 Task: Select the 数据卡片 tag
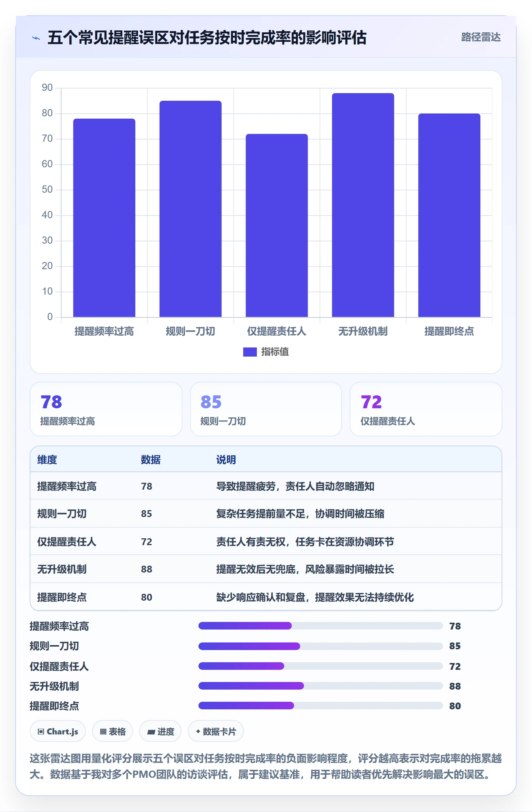(216, 731)
